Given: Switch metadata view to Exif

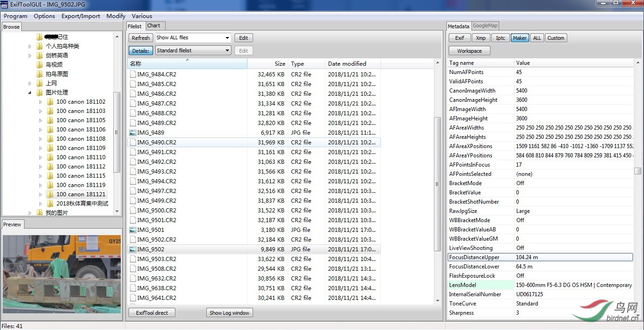Looking at the screenshot, I should (459, 38).
